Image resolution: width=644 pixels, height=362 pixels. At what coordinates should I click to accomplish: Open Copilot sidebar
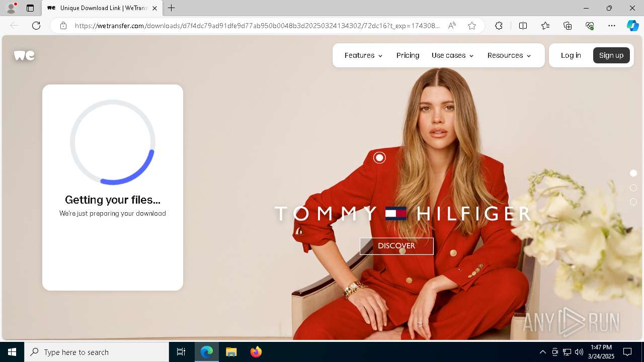(x=632, y=26)
